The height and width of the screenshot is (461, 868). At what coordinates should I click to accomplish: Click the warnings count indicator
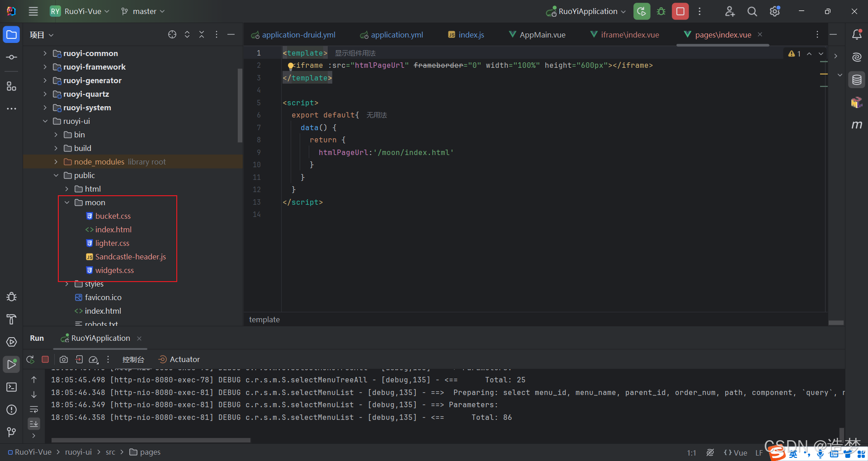coord(794,54)
